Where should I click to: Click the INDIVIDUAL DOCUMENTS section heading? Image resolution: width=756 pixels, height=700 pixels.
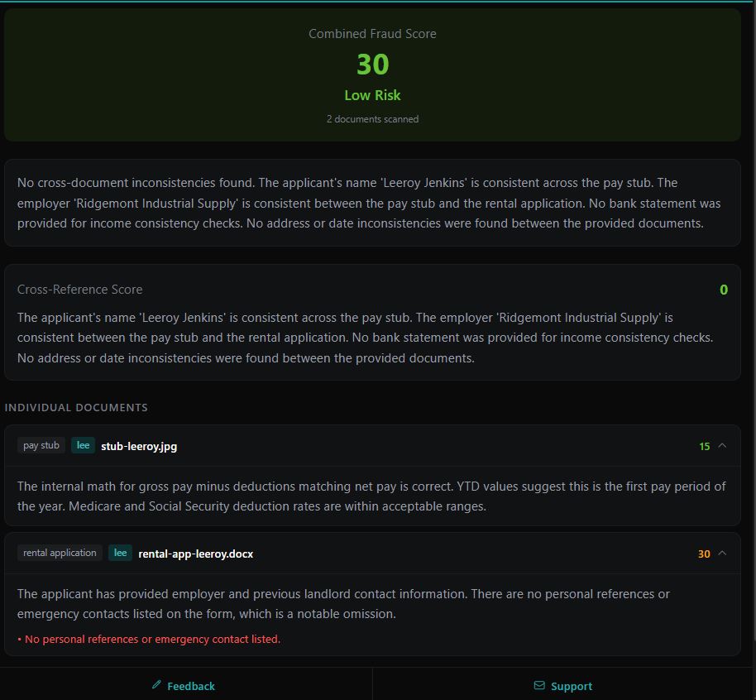[x=76, y=407]
